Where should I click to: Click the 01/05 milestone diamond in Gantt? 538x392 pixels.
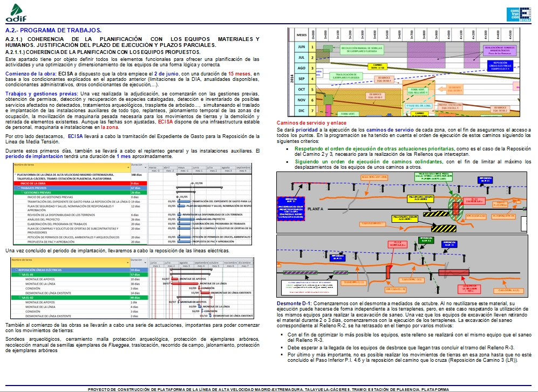pos(178,197)
